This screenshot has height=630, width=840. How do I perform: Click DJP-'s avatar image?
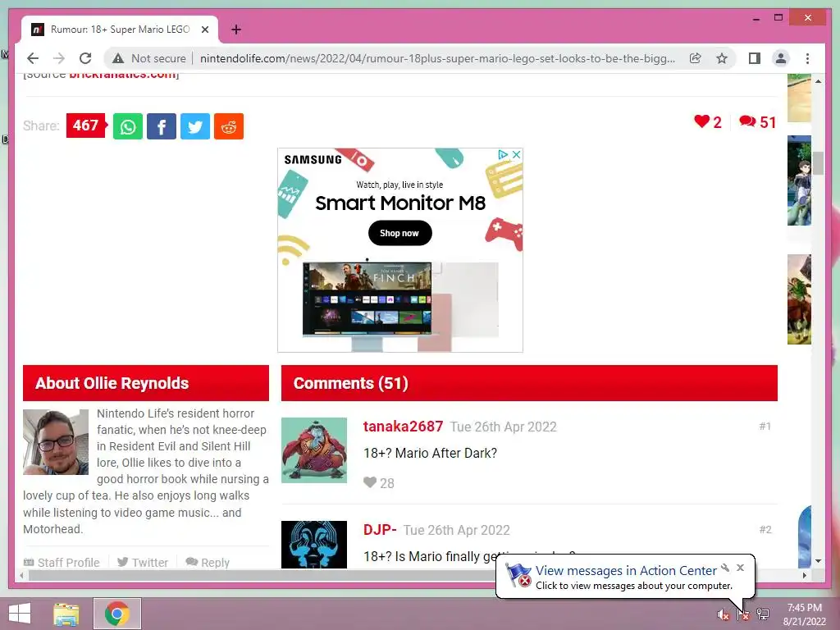coord(314,545)
